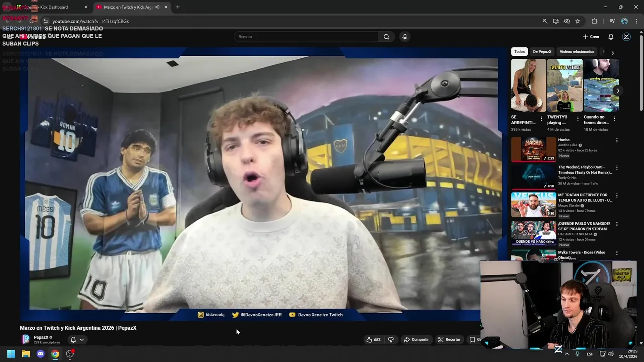
Task: Open the YouTube account avatar menu
Action: pyautogui.click(x=626, y=37)
